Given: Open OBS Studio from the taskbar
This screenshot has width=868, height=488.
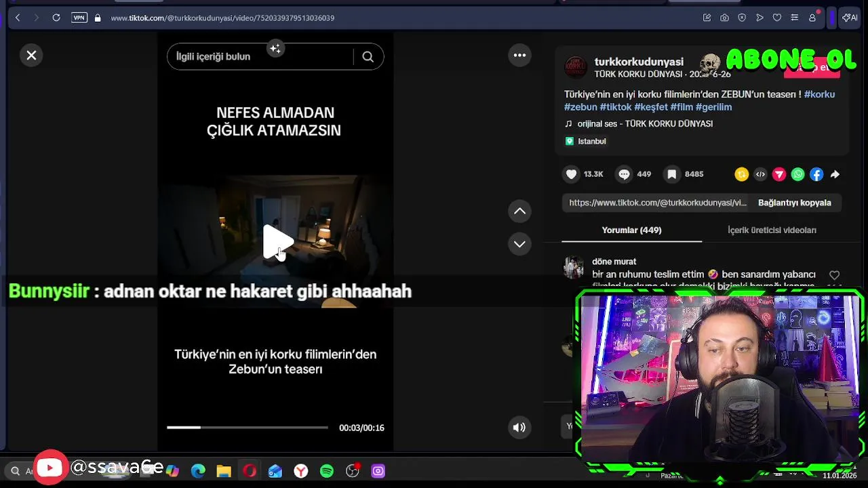Looking at the screenshot, I should [353, 471].
